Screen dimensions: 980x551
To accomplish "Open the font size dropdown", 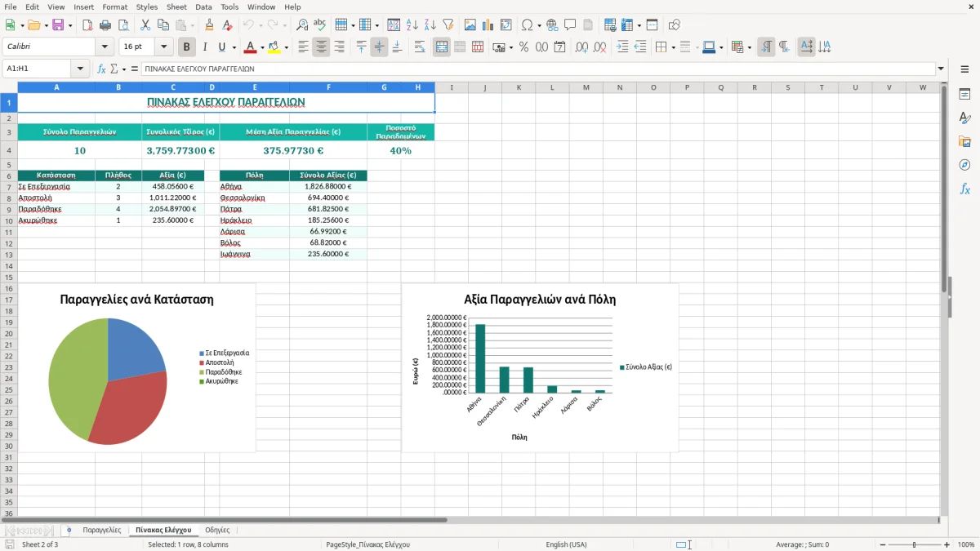I will pyautogui.click(x=163, y=47).
